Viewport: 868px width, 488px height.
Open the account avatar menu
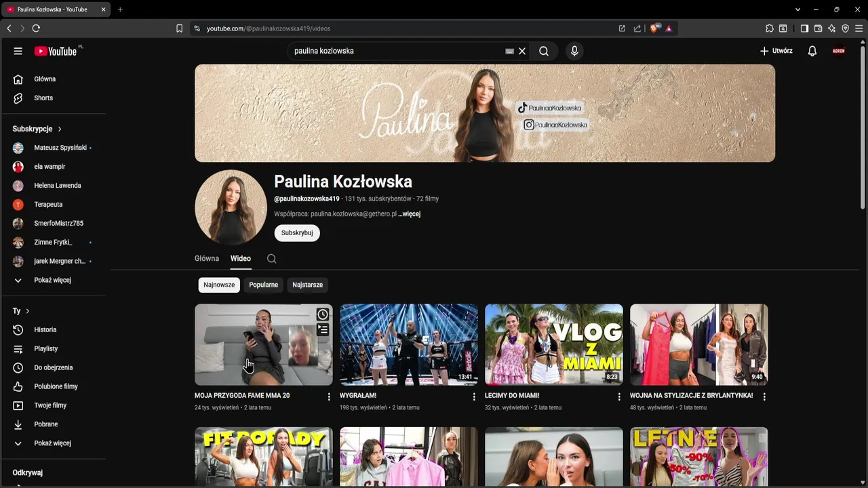839,51
